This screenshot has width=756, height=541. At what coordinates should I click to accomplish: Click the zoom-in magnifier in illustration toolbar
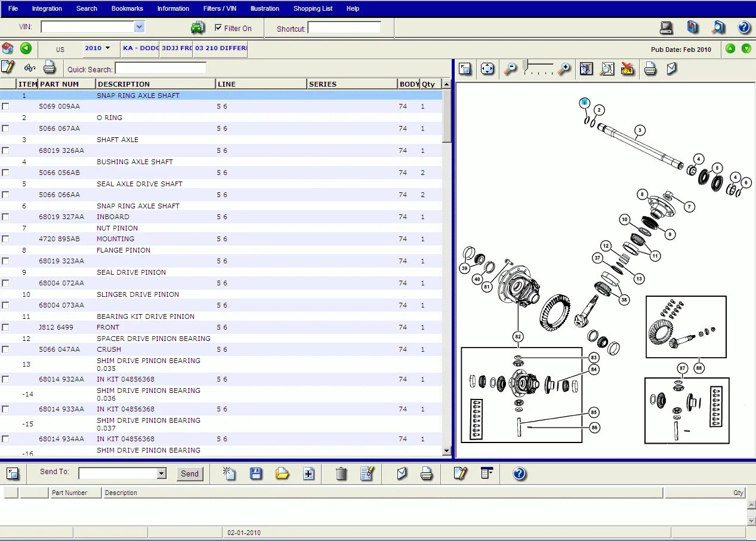tap(564, 69)
